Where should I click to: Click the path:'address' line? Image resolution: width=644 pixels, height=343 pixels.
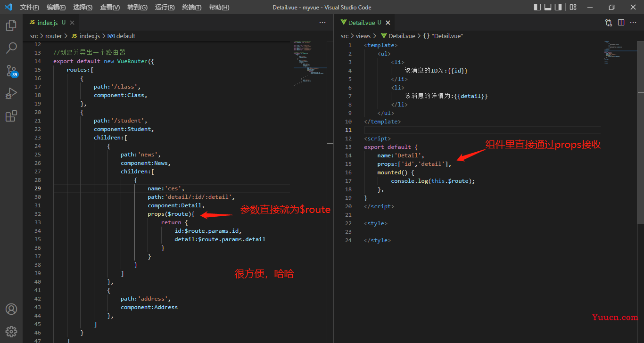146,299
